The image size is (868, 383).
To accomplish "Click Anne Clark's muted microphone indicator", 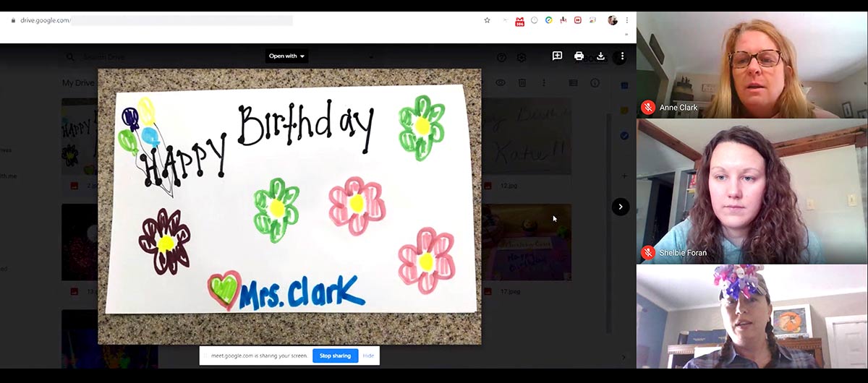I will [648, 108].
